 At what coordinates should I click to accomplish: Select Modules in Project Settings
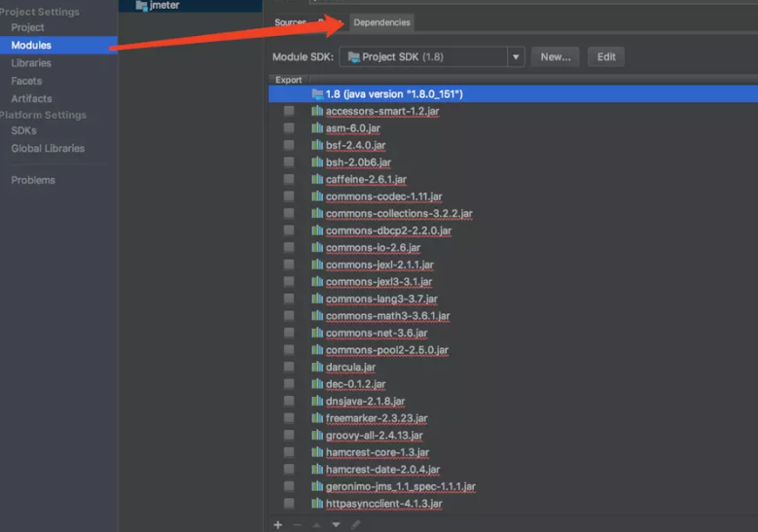(x=58, y=45)
